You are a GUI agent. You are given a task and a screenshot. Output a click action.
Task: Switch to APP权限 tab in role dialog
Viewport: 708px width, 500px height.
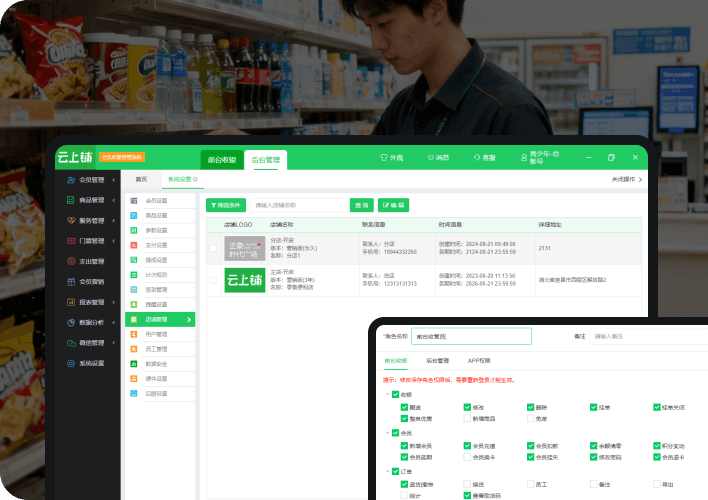coord(479,360)
